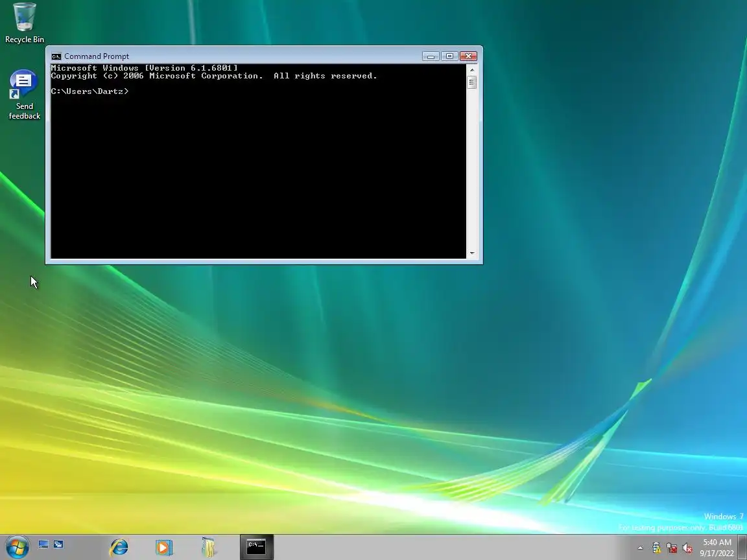
Task: Launch Internet Explorer from the taskbar
Action: click(x=119, y=547)
